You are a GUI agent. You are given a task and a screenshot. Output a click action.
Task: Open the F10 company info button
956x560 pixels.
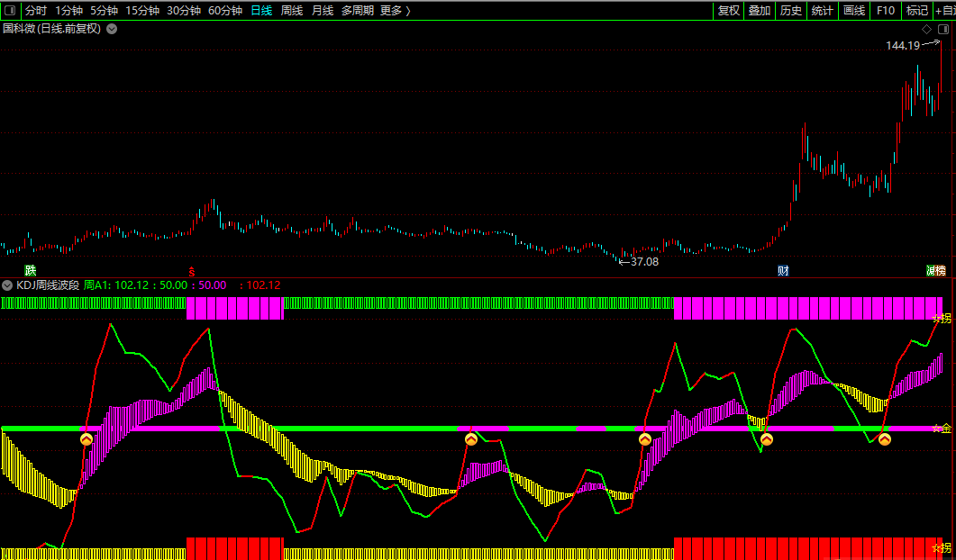pos(886,11)
